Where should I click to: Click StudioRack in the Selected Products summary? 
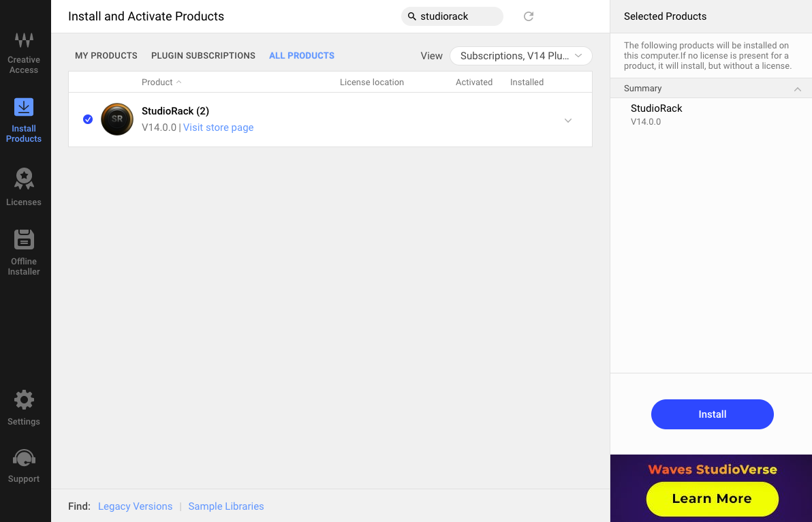pos(656,108)
